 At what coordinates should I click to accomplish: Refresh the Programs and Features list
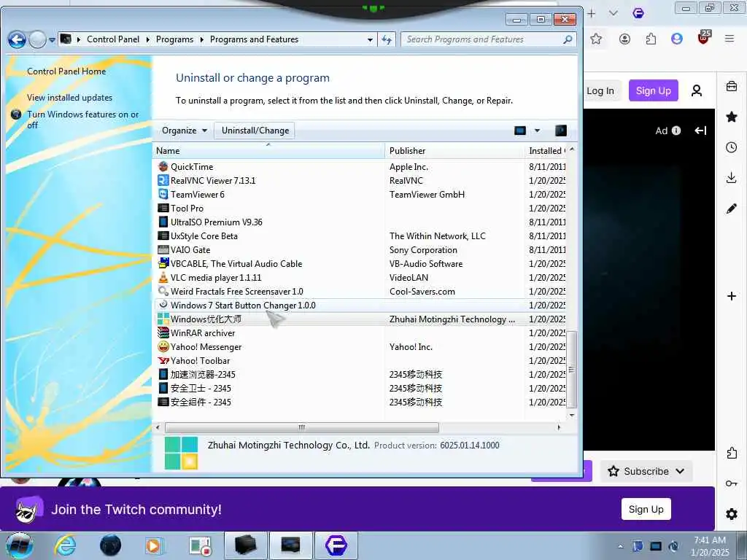pos(387,40)
